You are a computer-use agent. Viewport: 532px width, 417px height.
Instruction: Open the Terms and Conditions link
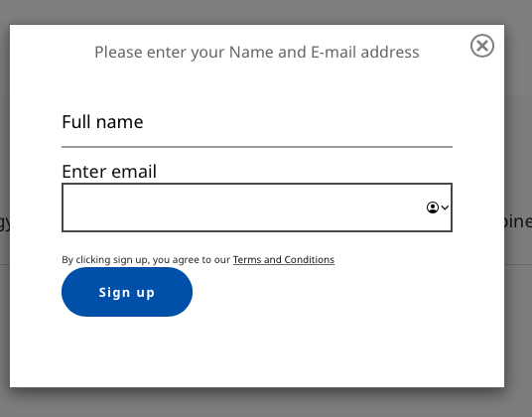click(x=284, y=259)
